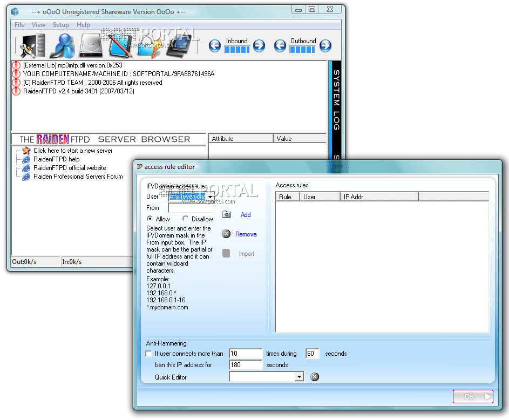Click the ban duration field showing 180

(246, 365)
